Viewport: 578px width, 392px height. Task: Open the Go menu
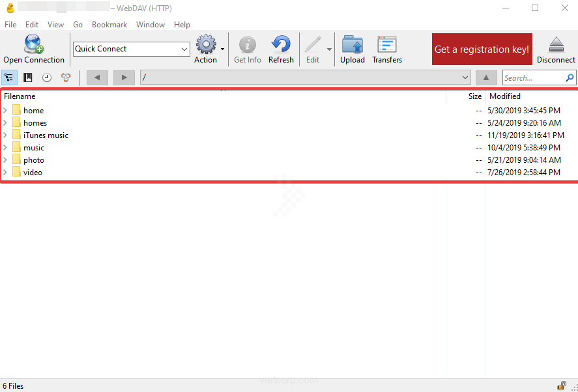(x=78, y=25)
